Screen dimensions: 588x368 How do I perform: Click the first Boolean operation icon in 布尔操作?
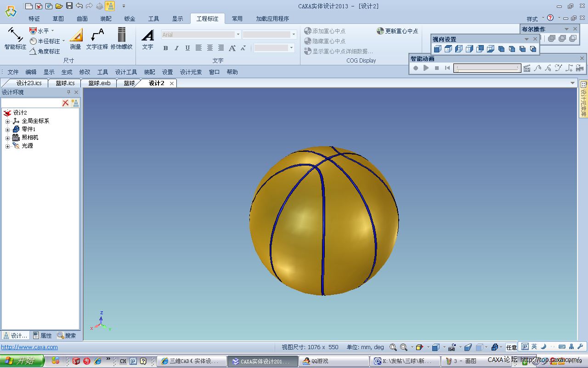[x=552, y=39]
